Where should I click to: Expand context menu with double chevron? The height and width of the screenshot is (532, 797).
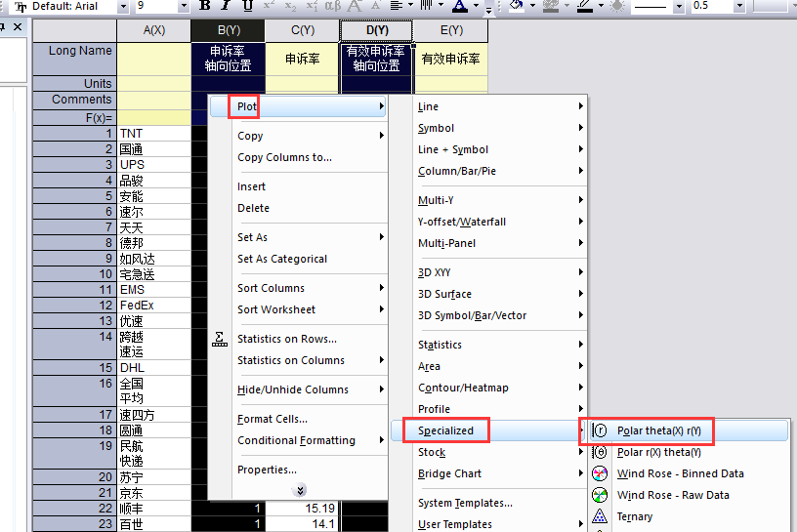(300, 490)
